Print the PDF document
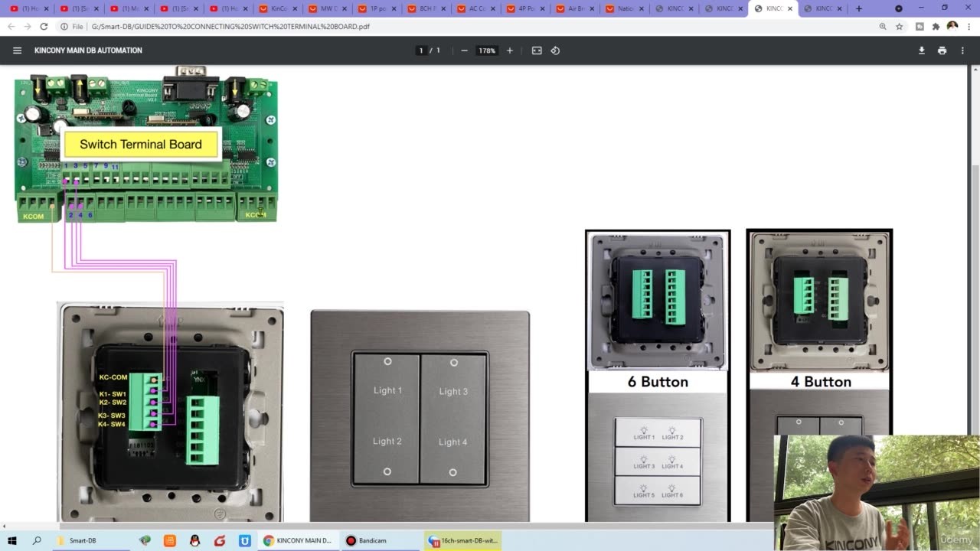Viewport: 980px width, 551px height. 942,51
